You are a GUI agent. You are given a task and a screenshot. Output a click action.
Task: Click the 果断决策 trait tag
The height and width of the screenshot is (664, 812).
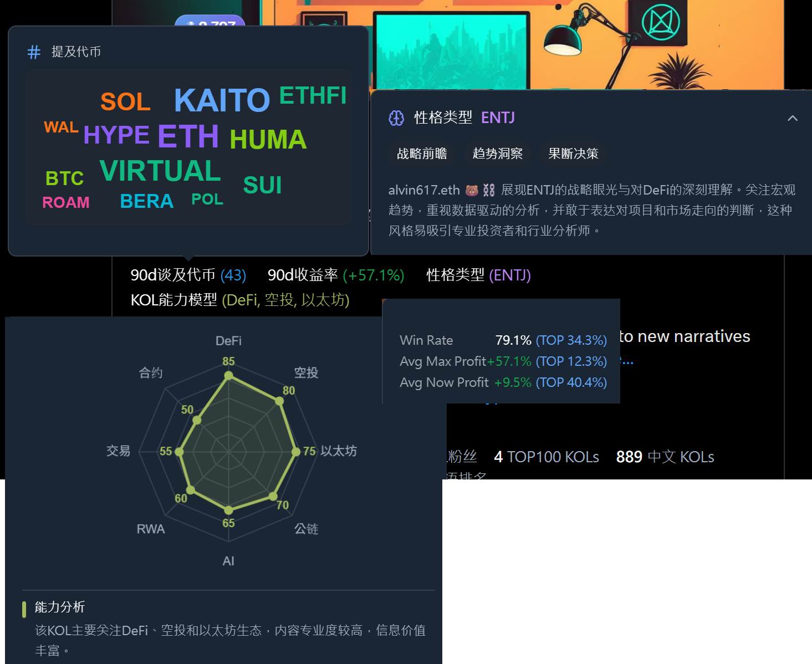[x=573, y=154]
